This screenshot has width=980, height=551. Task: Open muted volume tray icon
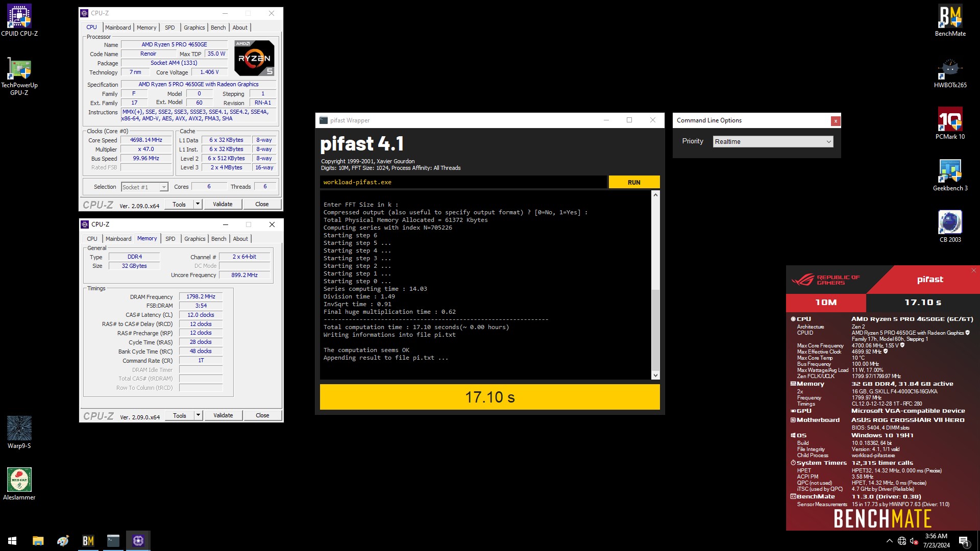coord(915,541)
